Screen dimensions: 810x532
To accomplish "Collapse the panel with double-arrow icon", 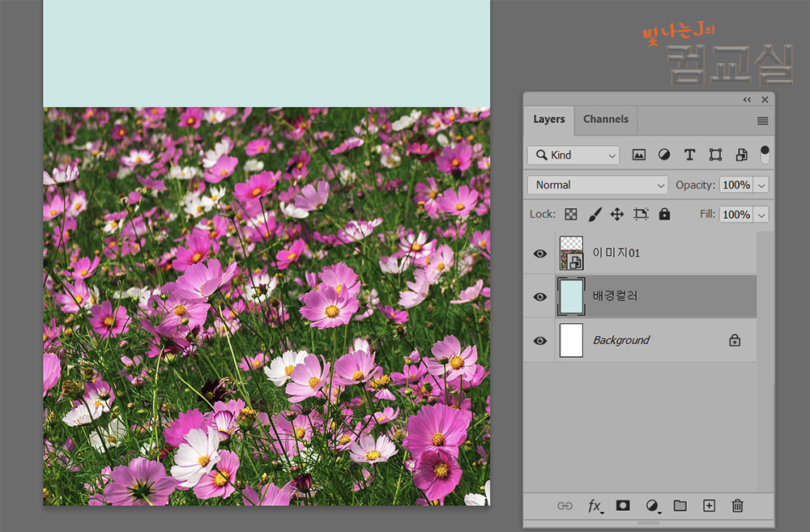I will tap(747, 100).
